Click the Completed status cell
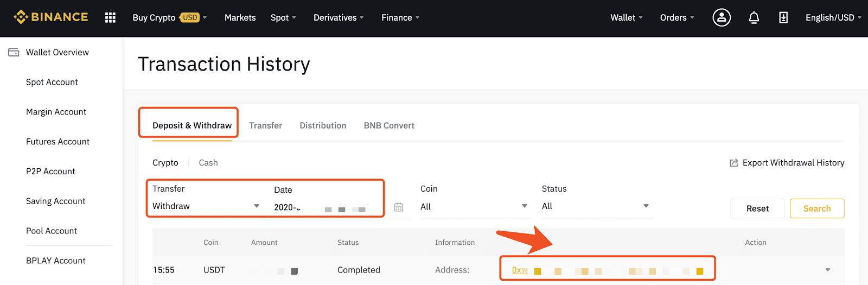 pyautogui.click(x=359, y=270)
